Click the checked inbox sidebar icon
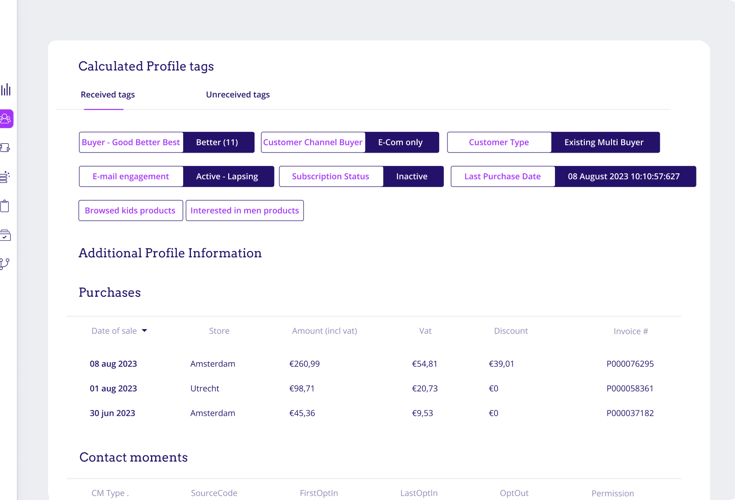735x500 pixels. (x=6, y=235)
